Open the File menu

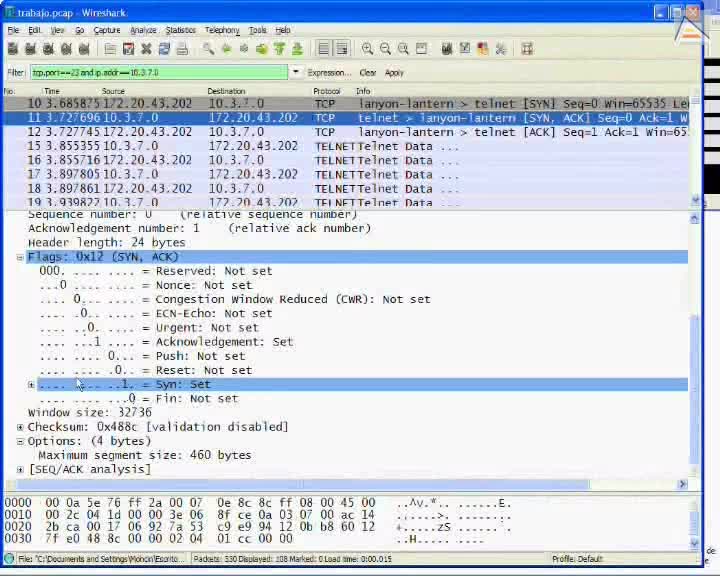click(13, 30)
